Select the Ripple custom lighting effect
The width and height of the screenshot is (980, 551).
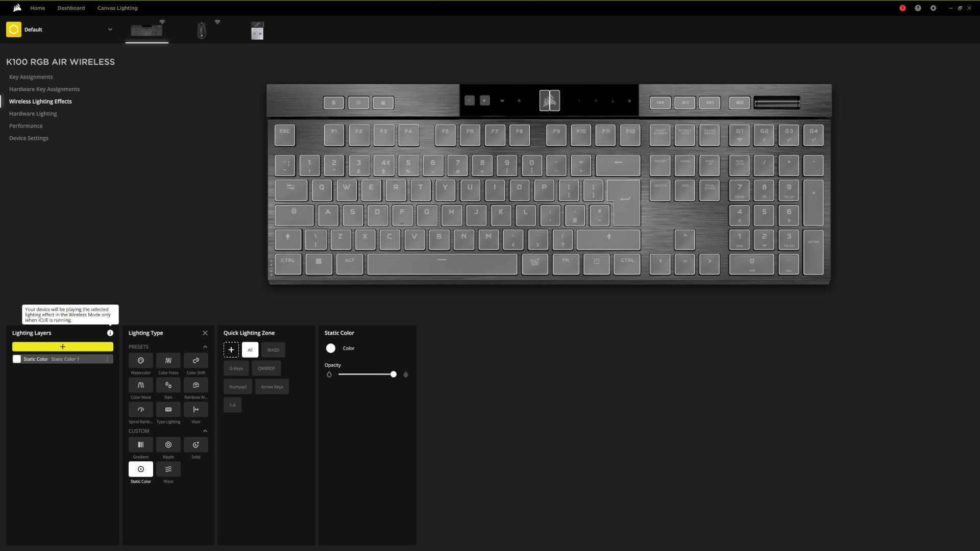(167, 444)
